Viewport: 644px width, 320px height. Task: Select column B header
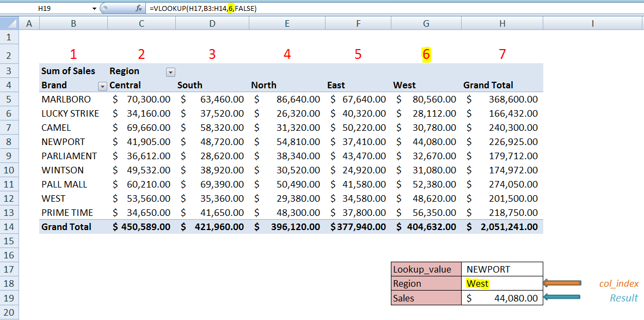(x=73, y=24)
